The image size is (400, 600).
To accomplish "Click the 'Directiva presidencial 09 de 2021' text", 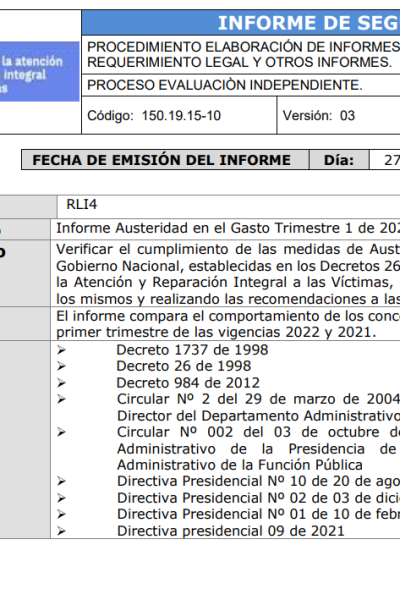I will (230, 531).
